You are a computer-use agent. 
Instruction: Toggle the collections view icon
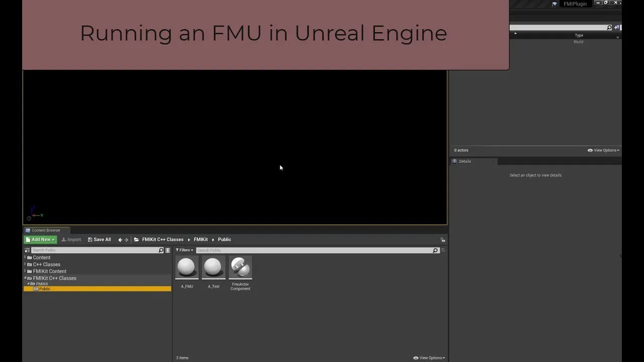tap(168, 250)
